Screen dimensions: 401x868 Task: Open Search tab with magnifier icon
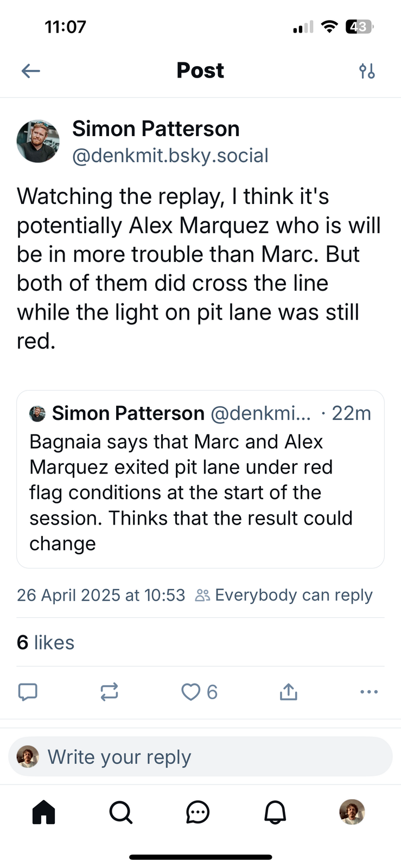(x=120, y=812)
